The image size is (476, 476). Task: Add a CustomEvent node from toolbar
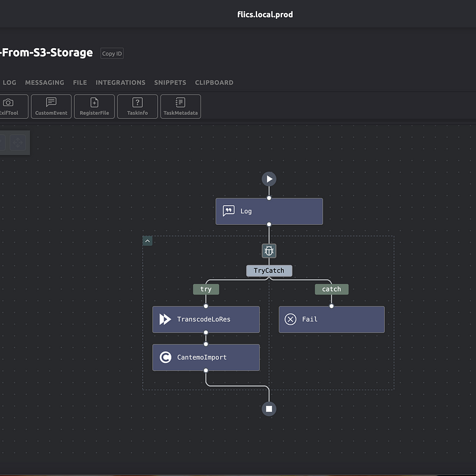click(51, 107)
